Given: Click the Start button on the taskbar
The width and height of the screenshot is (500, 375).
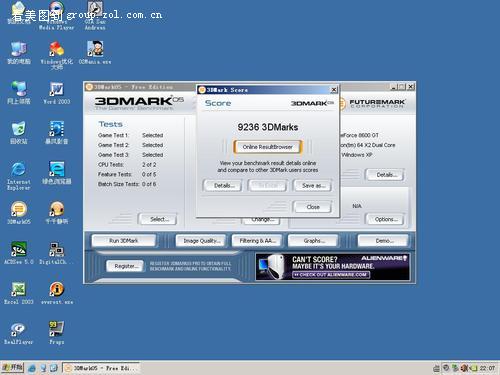Looking at the screenshot, I should [12, 368].
